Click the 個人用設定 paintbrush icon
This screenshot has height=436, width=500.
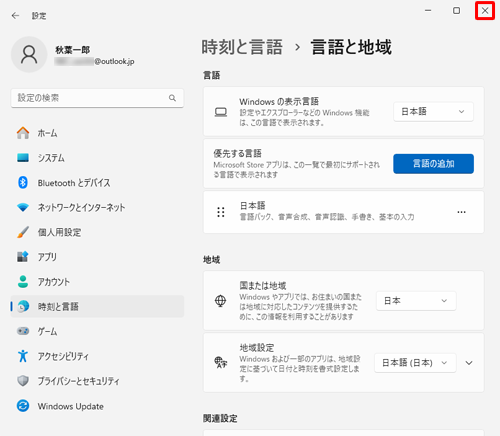pyautogui.click(x=23, y=232)
